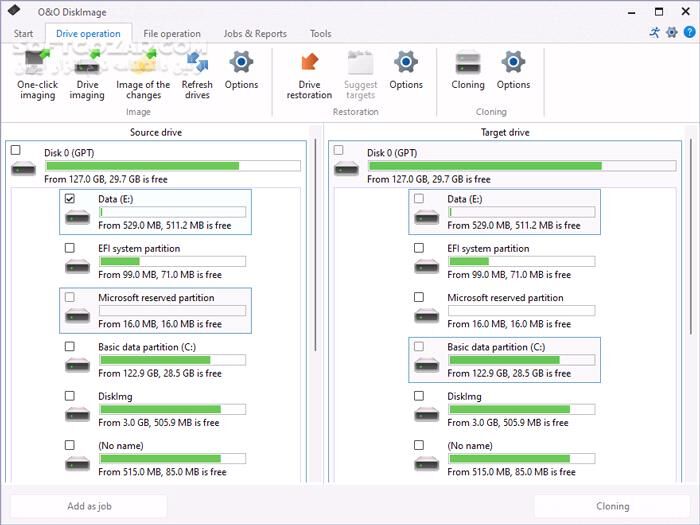The height and width of the screenshot is (525, 700).
Task: Check target (No name) checkbox
Action: coord(419,445)
